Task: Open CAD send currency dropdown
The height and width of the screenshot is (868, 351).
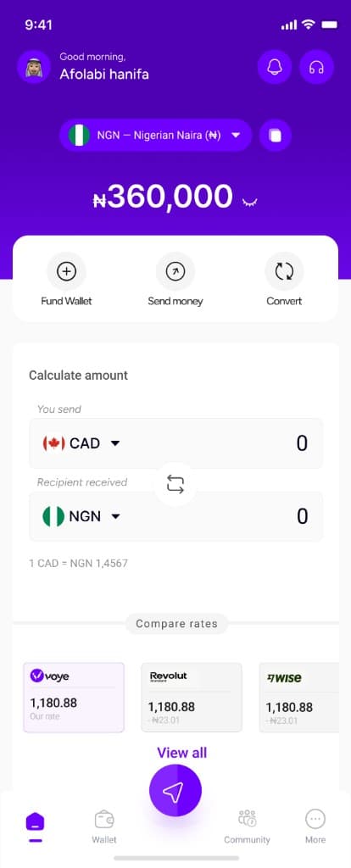Action: 81,443
